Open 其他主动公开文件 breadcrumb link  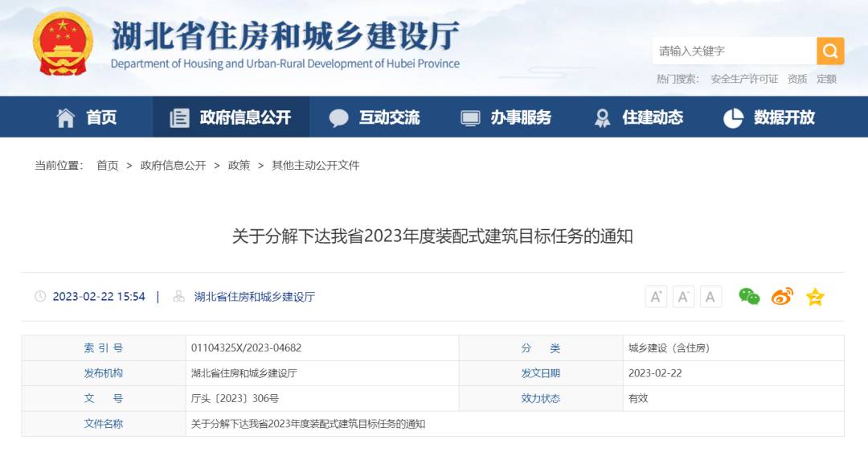315,165
